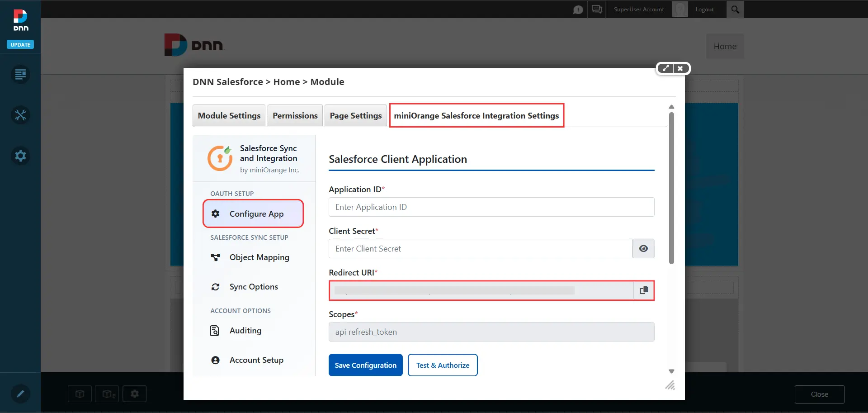
Task: Click the Close button at bottom right
Action: (819, 394)
